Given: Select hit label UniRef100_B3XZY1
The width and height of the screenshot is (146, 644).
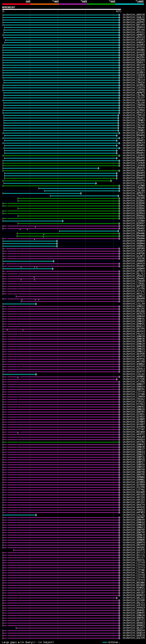Looking at the screenshot, I should [133, 183].
